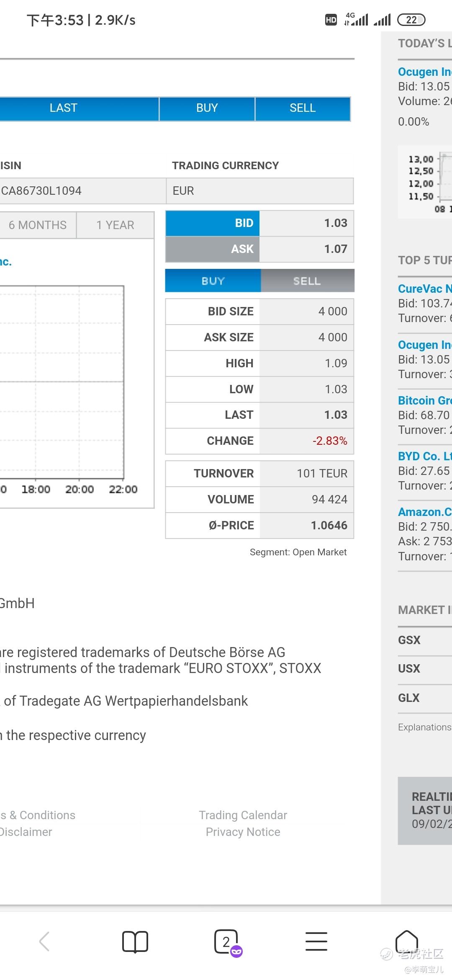The height and width of the screenshot is (980, 452).
Task: Switch the chart to 1 YEAR
Action: [116, 225]
